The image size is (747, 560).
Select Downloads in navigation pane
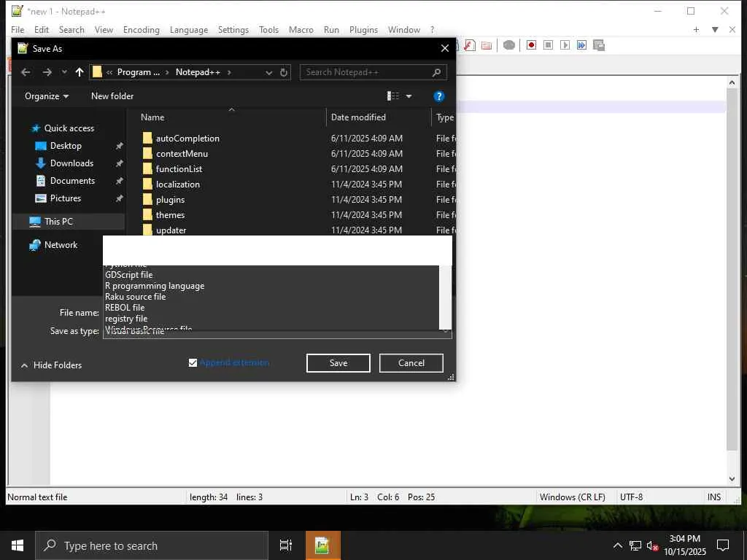72,163
